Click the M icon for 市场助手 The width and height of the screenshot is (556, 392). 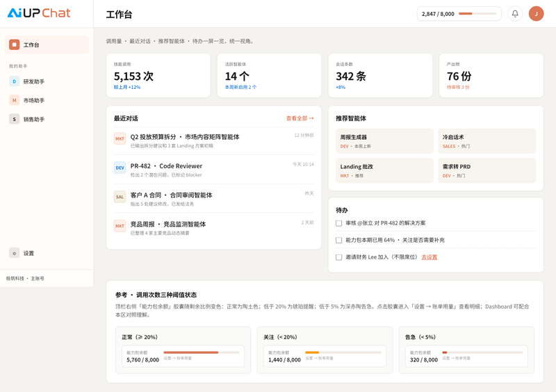(14, 100)
